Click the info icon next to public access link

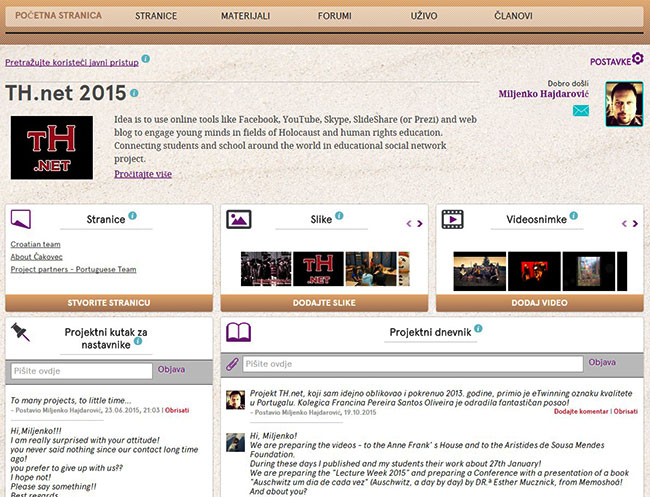(146, 59)
